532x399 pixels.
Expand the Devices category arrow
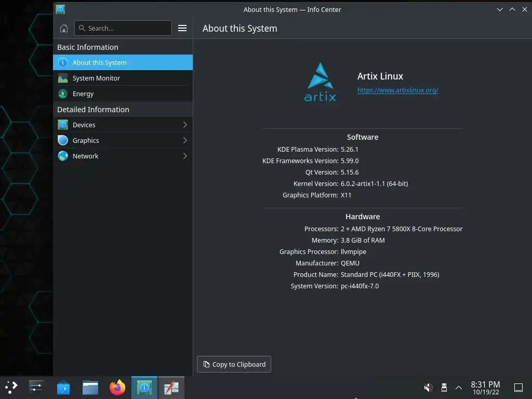coord(185,125)
